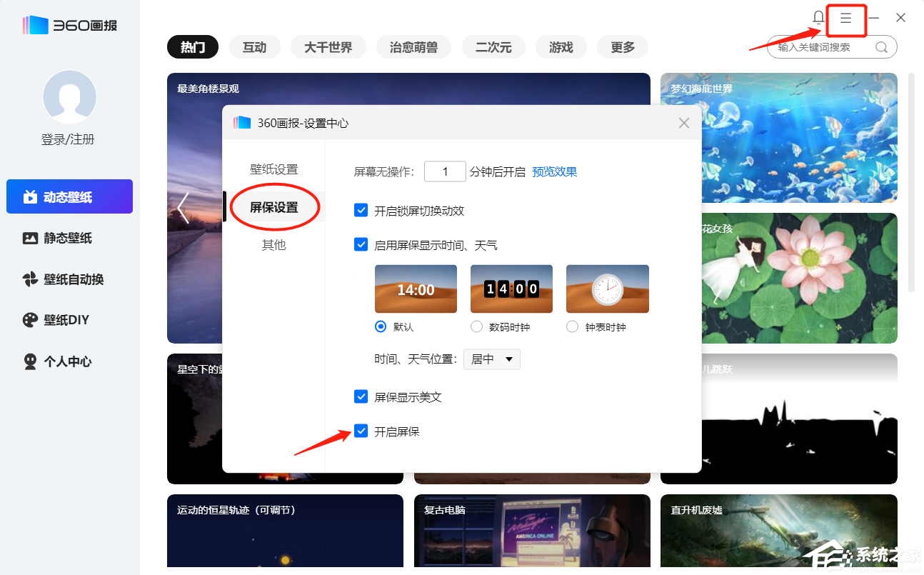This screenshot has height=575, width=924.
Task: Toggle the 开启锁屏切换动效 checkbox
Action: 361,211
